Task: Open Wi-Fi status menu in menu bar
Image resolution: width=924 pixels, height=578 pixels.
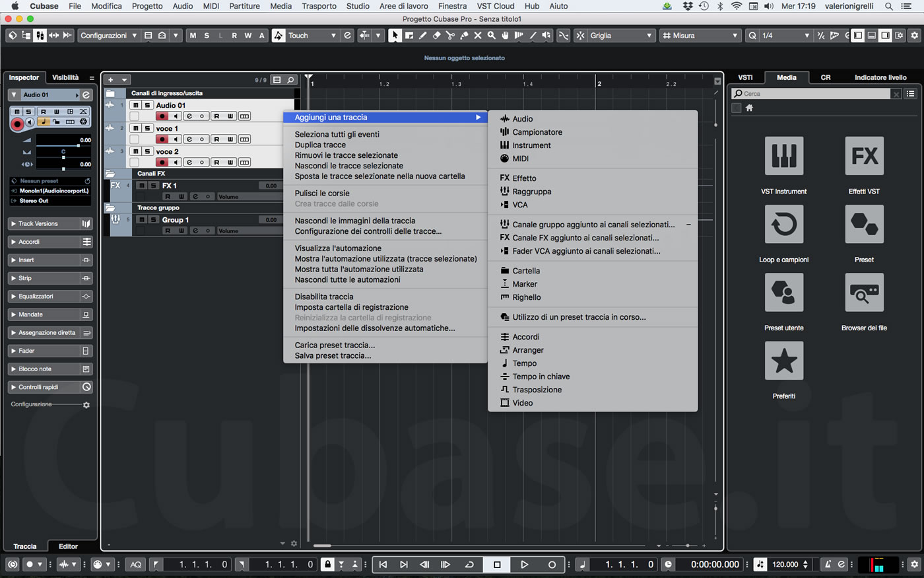Action: tap(736, 6)
